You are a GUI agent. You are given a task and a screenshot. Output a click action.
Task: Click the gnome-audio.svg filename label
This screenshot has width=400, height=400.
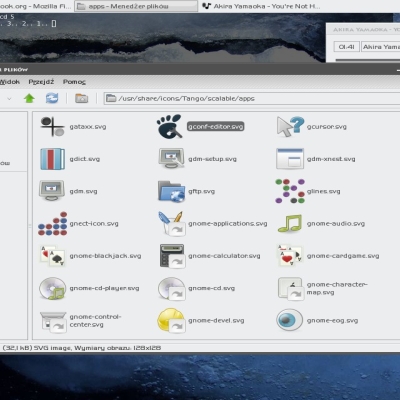pyautogui.click(x=336, y=224)
